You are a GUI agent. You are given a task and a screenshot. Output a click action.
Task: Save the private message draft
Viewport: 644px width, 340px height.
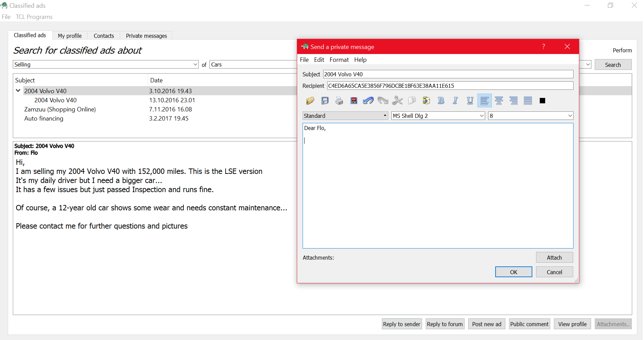point(325,101)
